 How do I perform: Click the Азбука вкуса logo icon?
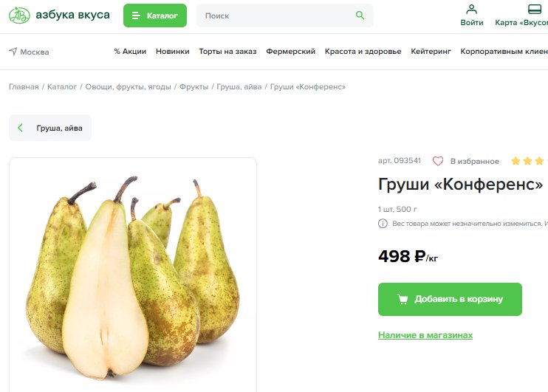tap(19, 16)
